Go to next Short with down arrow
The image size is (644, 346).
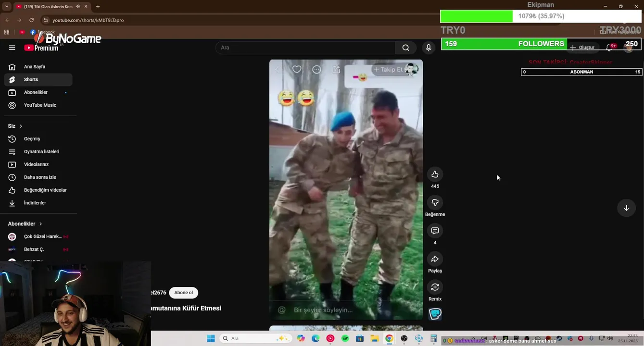pos(626,208)
